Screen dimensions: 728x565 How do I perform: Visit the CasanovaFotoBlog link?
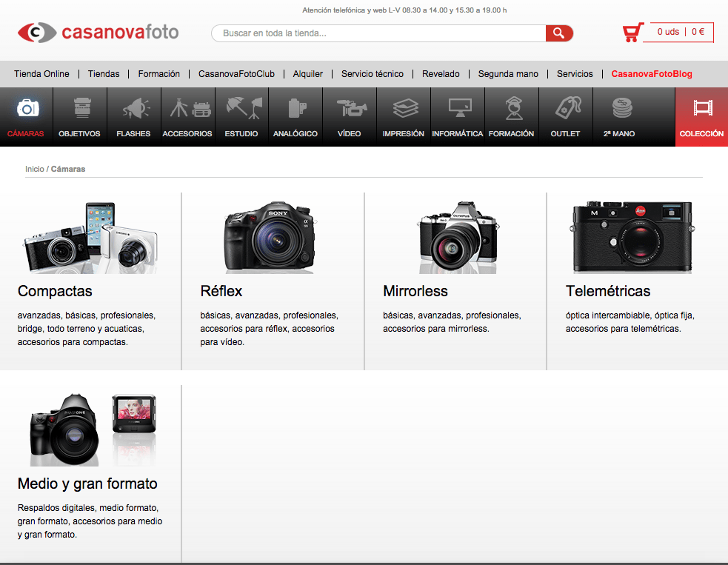point(652,74)
